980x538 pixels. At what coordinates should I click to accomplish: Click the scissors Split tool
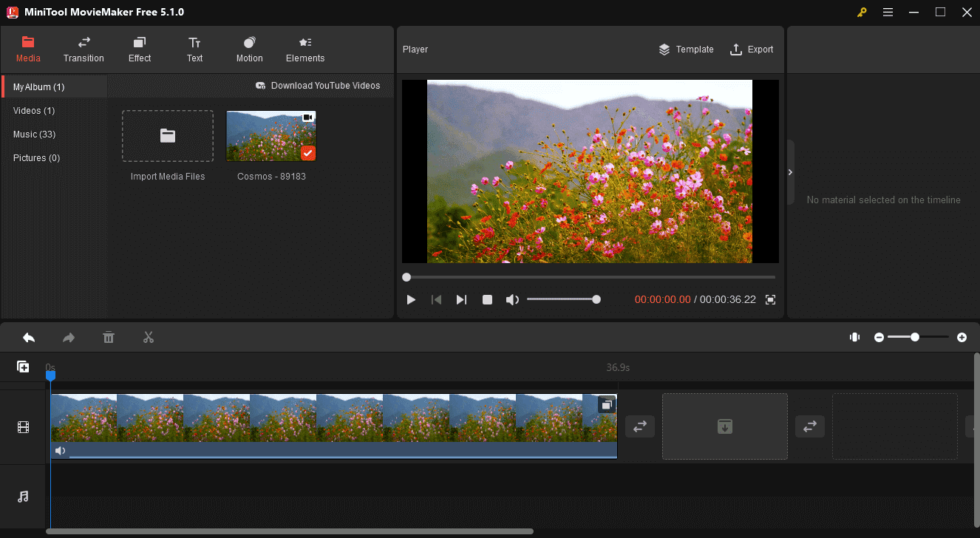(x=149, y=338)
